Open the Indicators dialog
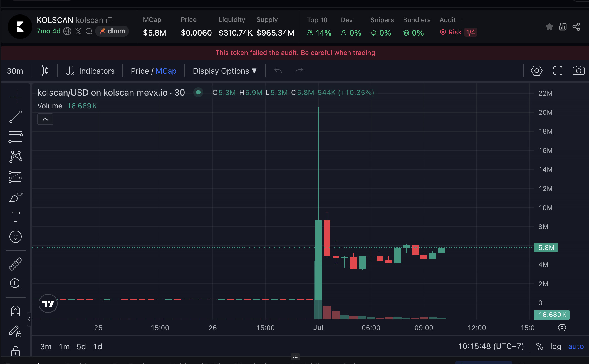 tap(90, 71)
